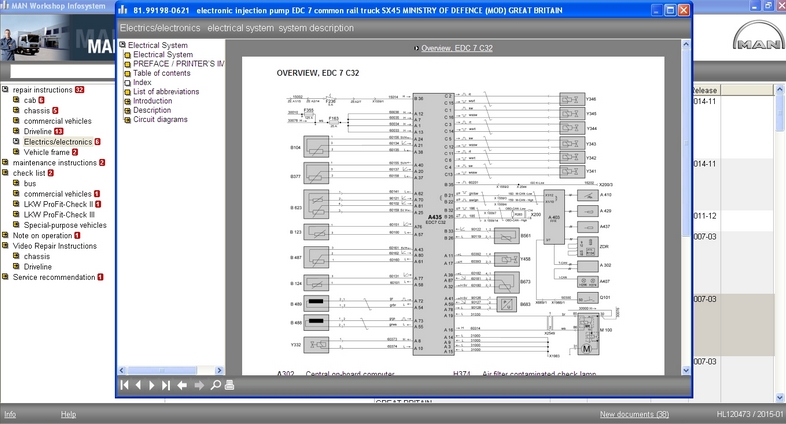Collapse the Video Repair Instructions node icon
The height and width of the screenshot is (424, 786).
(x=5, y=246)
